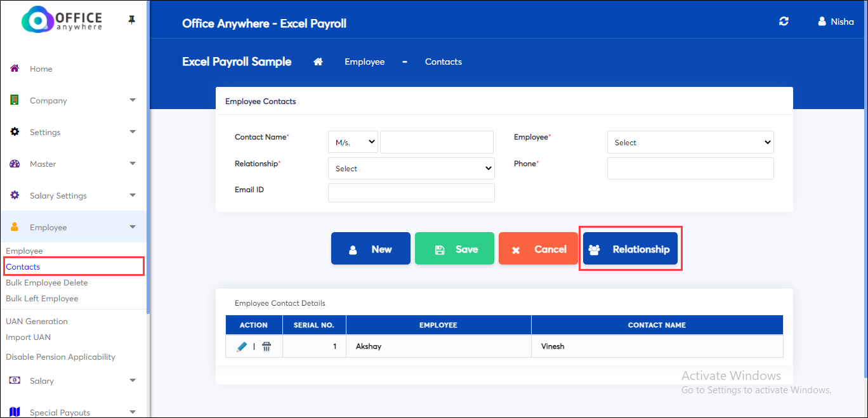Viewport: 868px width, 418px height.
Task: Open the Employee select dropdown
Action: [690, 142]
